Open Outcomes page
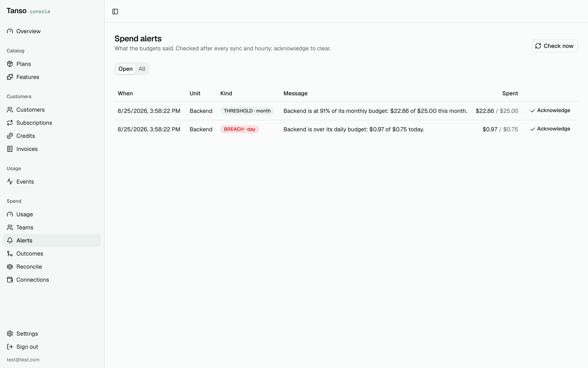 (52, 254)
